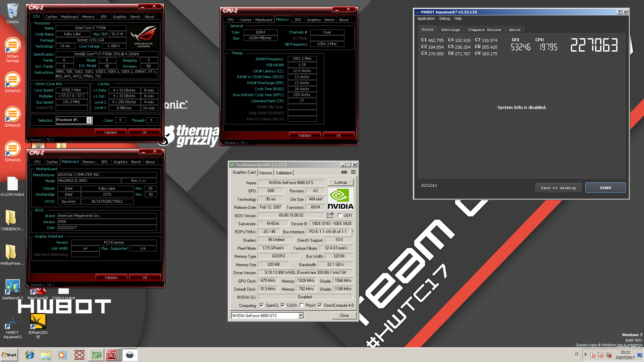Open the Bench tab in Mainboard CPU-Z window
Screen dimensions: 644x362
click(136, 162)
